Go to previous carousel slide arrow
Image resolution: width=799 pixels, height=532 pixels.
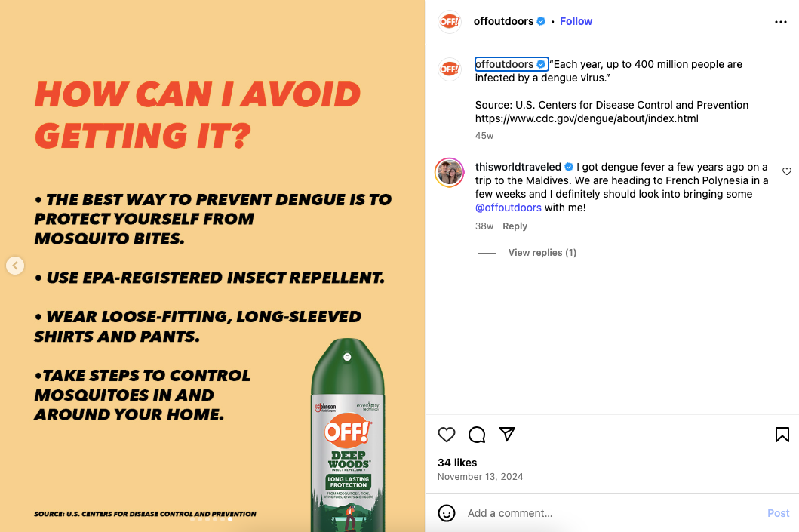(x=15, y=266)
